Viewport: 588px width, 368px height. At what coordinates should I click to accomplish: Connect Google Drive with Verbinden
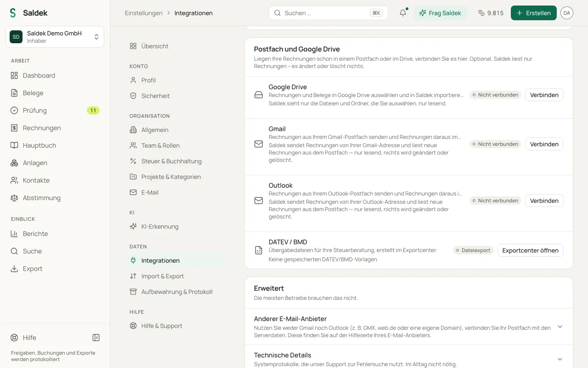[544, 95]
